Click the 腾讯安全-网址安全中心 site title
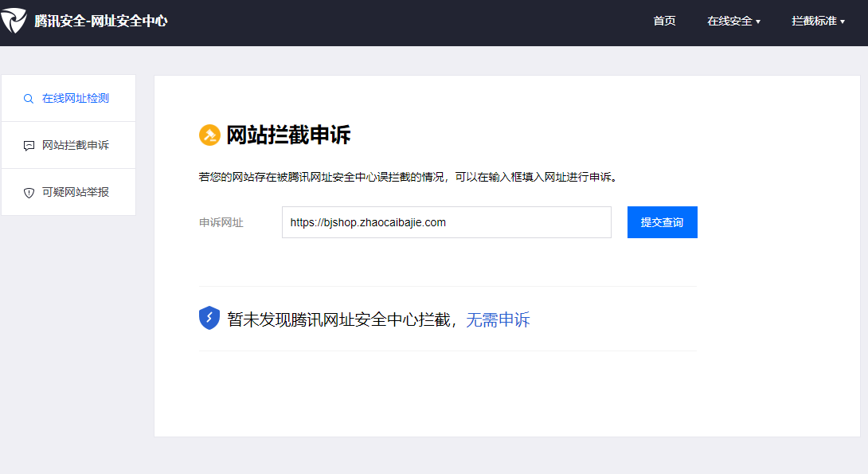 (101, 21)
